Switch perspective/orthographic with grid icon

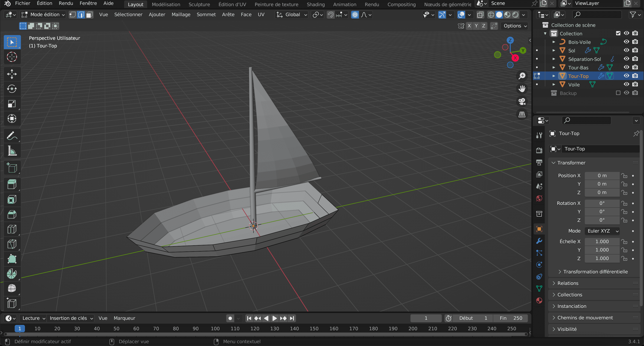tap(522, 114)
